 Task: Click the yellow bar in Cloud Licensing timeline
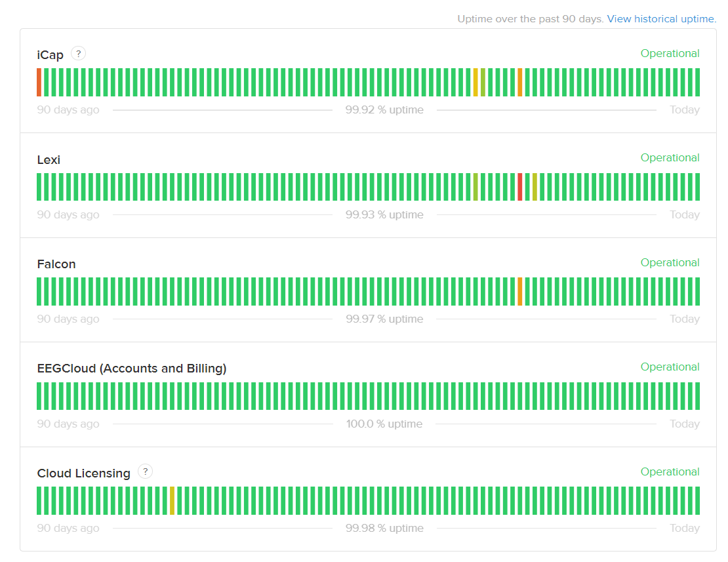tap(172, 500)
